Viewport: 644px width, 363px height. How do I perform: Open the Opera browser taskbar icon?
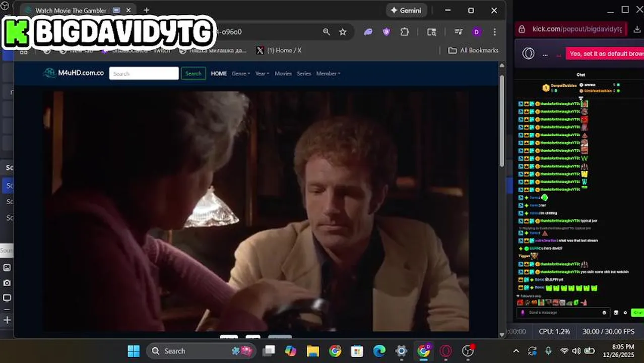coord(446,351)
